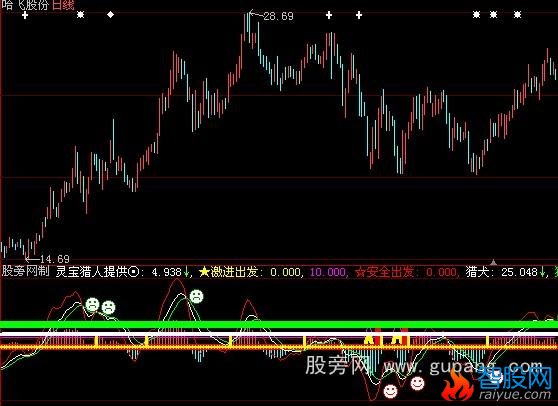The image size is (558, 406).
Task: Click the 28.69 high price label
Action: [x=279, y=16]
